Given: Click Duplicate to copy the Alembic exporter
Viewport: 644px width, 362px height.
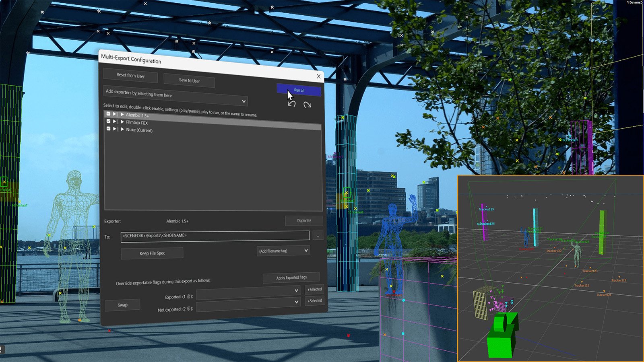Looking at the screenshot, I should point(304,220).
